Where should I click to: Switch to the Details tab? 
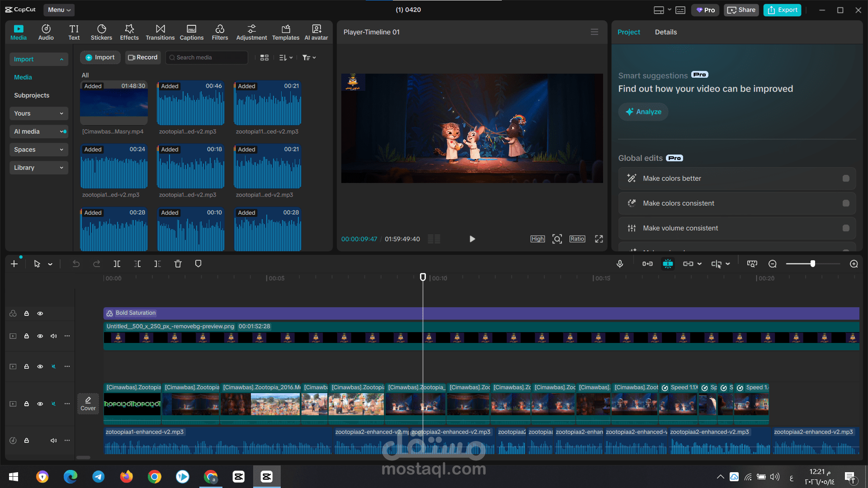[666, 32]
